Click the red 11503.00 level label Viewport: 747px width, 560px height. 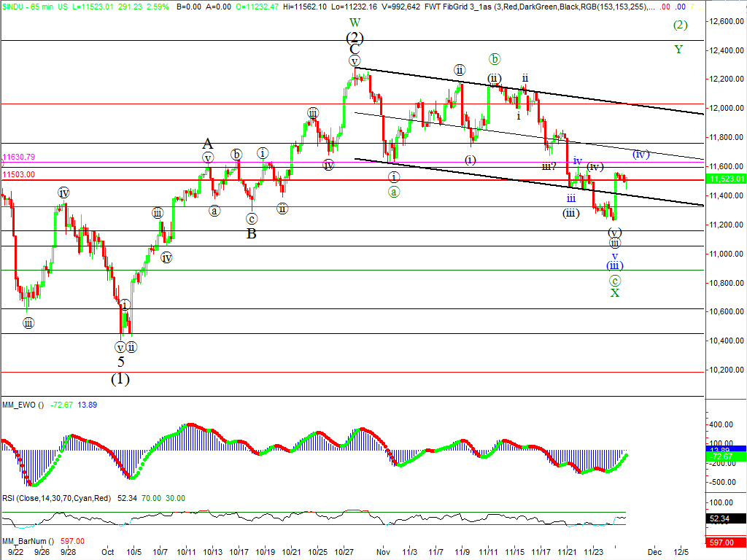[x=19, y=174]
